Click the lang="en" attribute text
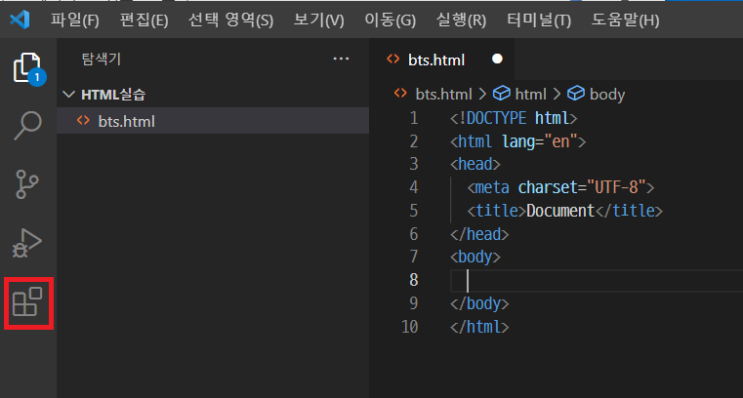The width and height of the screenshot is (743, 398). point(540,141)
